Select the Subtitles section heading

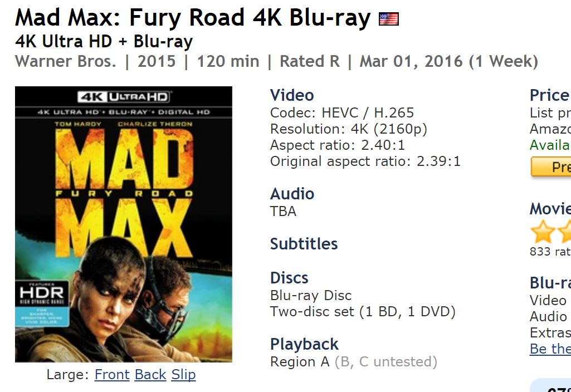pos(304,244)
